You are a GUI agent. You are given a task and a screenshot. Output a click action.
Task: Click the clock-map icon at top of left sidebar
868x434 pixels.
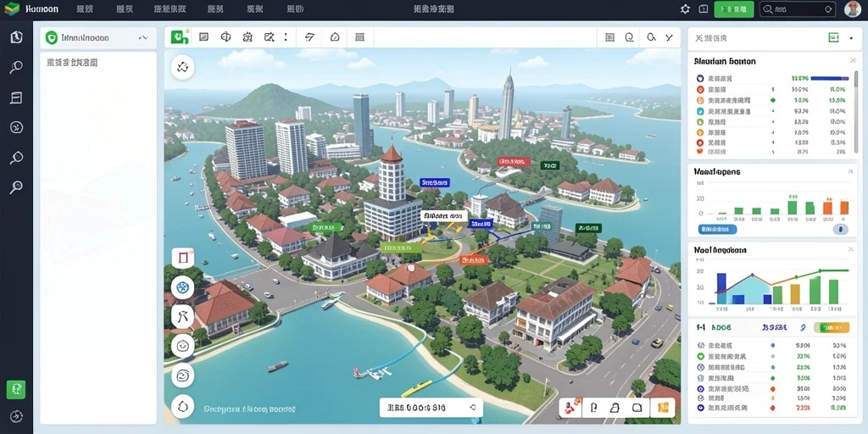point(16,37)
